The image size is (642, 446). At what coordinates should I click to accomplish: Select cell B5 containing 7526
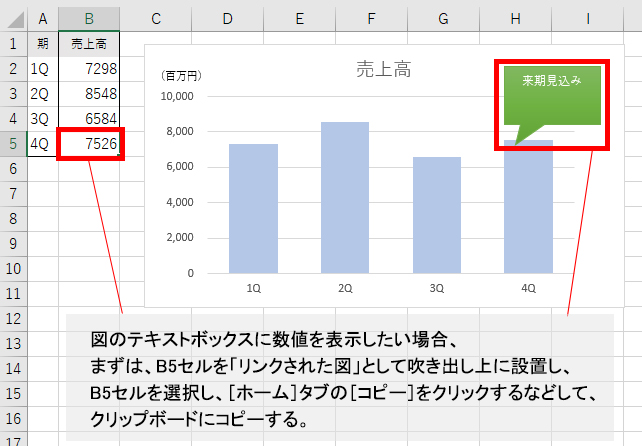[89, 144]
